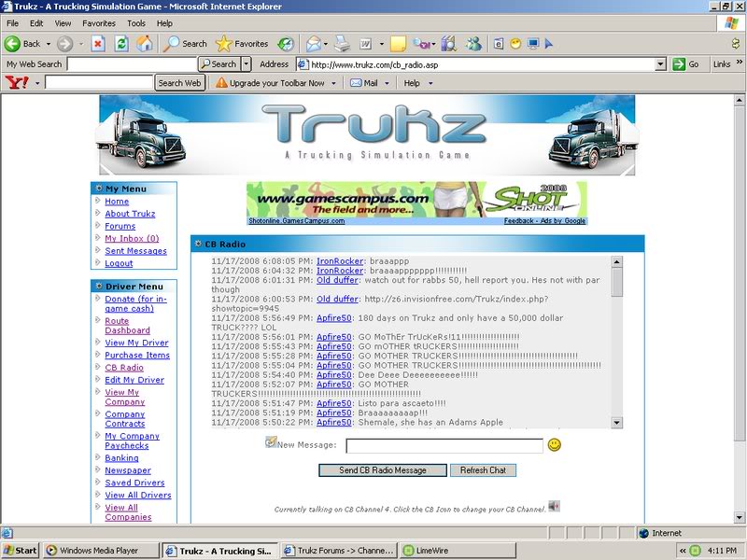The width and height of the screenshot is (747, 560).
Task: Open the printer icon in the toolbar
Action: click(x=344, y=43)
